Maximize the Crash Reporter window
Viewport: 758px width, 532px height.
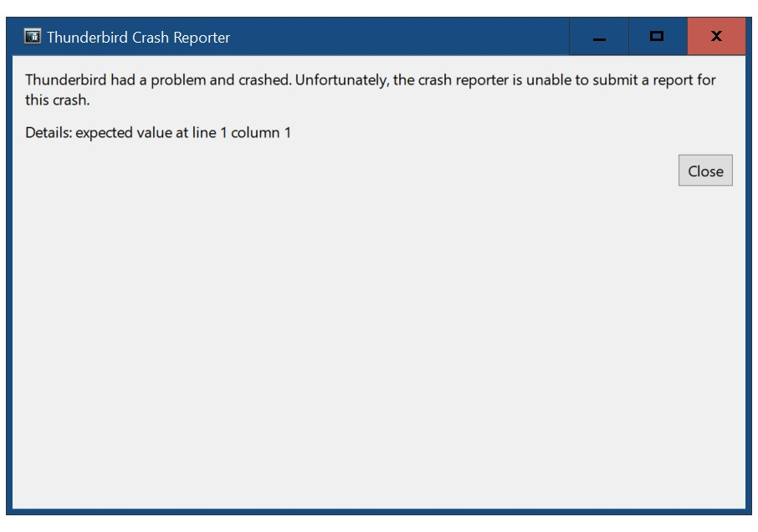658,37
